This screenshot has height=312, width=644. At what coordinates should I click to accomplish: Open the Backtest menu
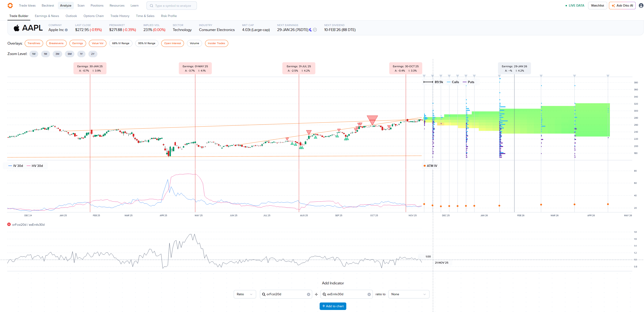tap(48, 5)
